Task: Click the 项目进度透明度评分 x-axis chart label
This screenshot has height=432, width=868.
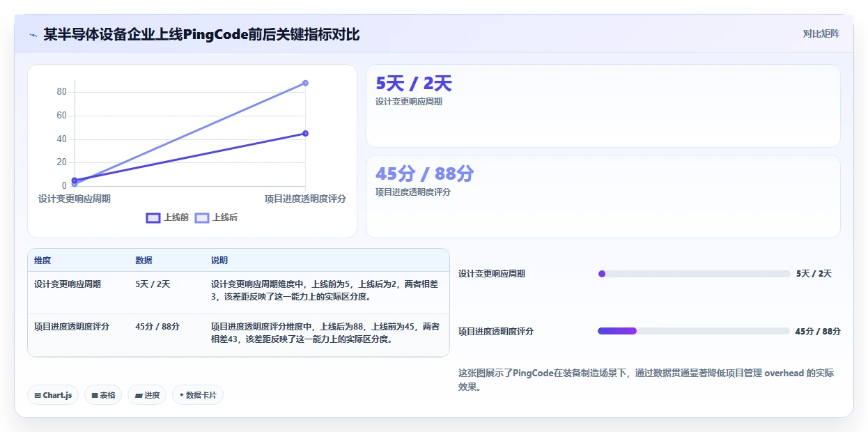Action: point(305,199)
